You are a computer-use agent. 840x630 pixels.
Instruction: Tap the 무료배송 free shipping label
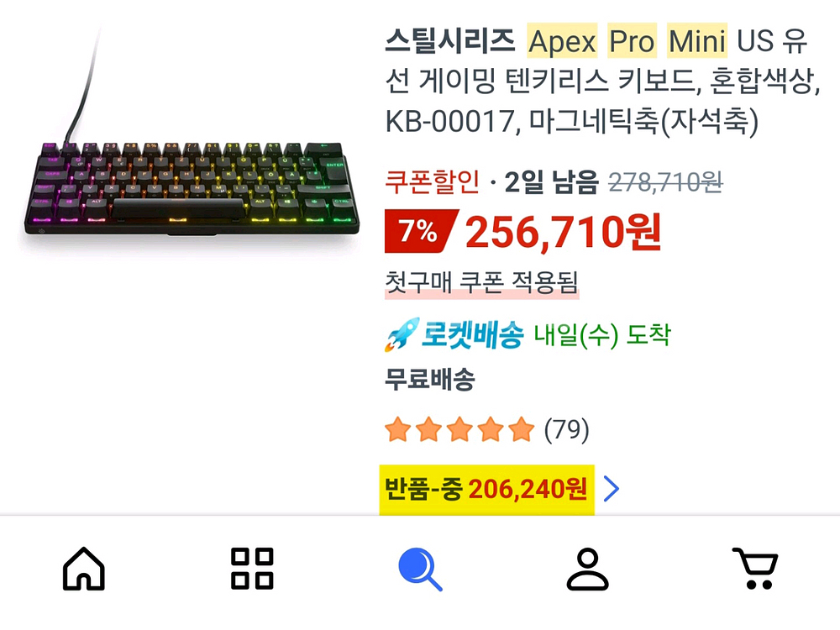pyautogui.click(x=429, y=380)
